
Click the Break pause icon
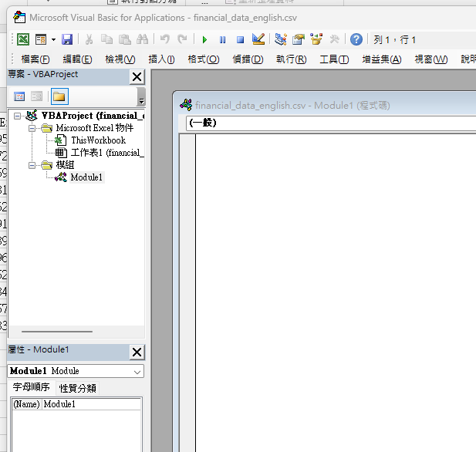222,40
